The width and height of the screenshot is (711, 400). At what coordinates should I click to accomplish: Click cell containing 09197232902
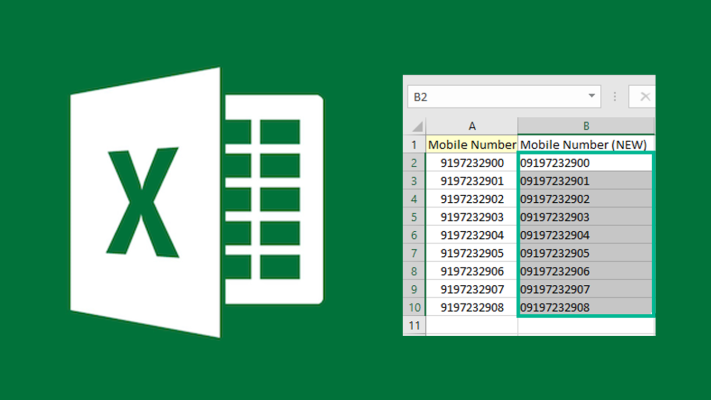pyautogui.click(x=585, y=199)
